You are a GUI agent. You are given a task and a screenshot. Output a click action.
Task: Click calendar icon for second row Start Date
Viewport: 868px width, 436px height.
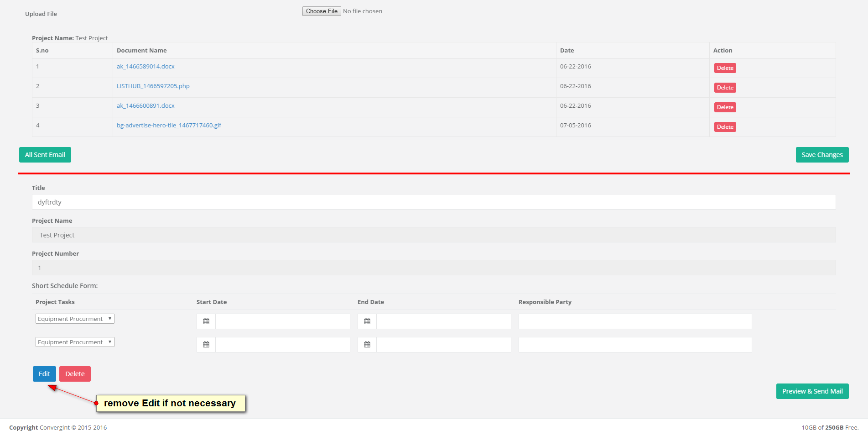(206, 345)
